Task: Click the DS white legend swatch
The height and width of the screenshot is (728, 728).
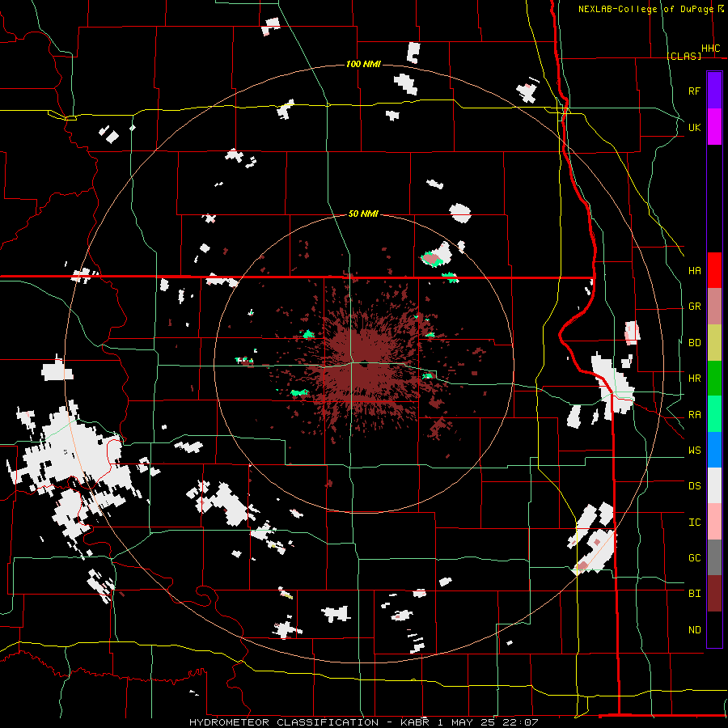Action: [714, 485]
